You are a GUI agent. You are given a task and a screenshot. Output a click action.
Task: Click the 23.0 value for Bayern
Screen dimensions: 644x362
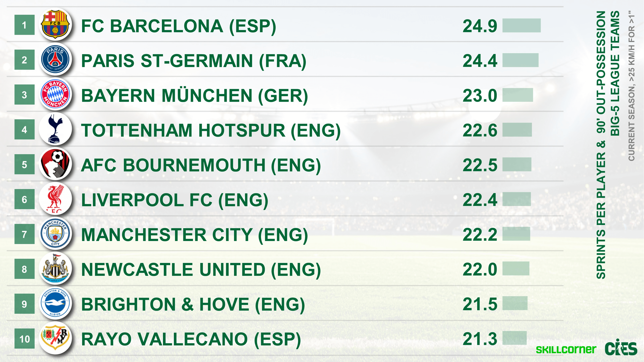[480, 96]
